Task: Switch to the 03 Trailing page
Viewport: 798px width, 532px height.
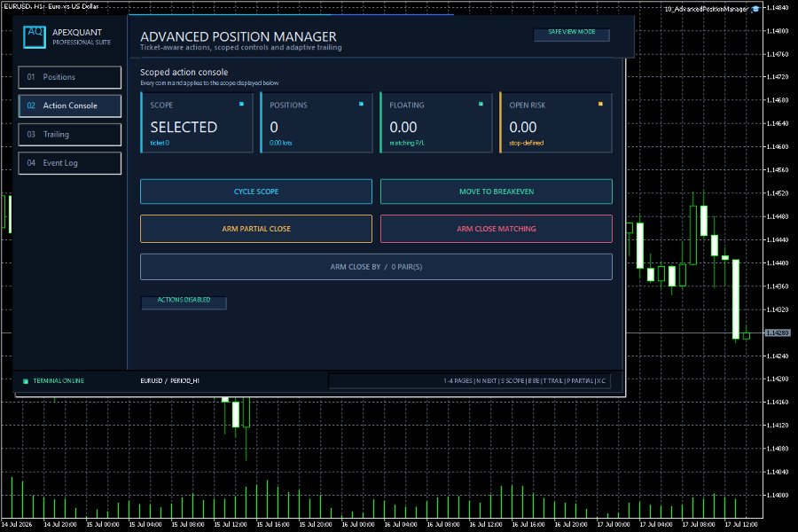Action: click(70, 135)
